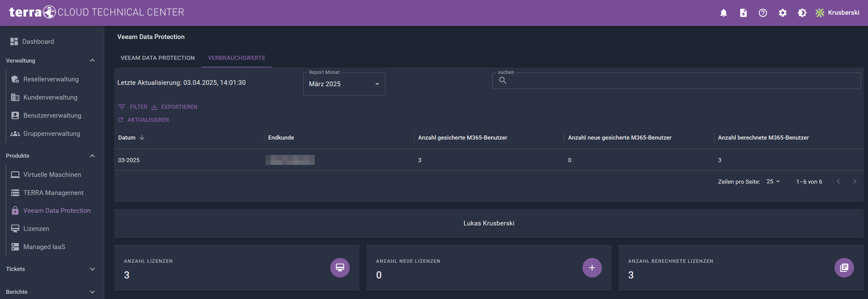The width and height of the screenshot is (868, 299).
Task: Click the Anzahl Lizenzen round icon
Action: pos(340,268)
